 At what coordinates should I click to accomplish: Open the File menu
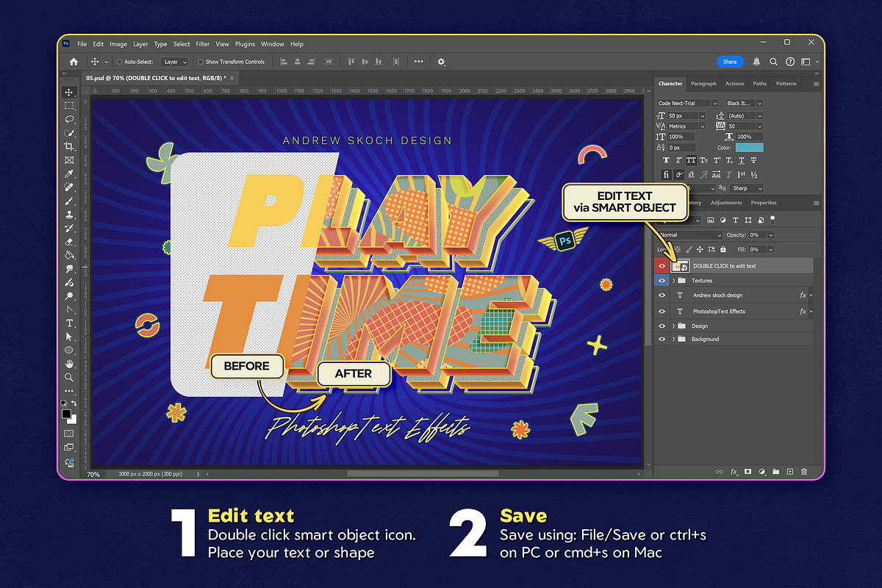tap(82, 44)
